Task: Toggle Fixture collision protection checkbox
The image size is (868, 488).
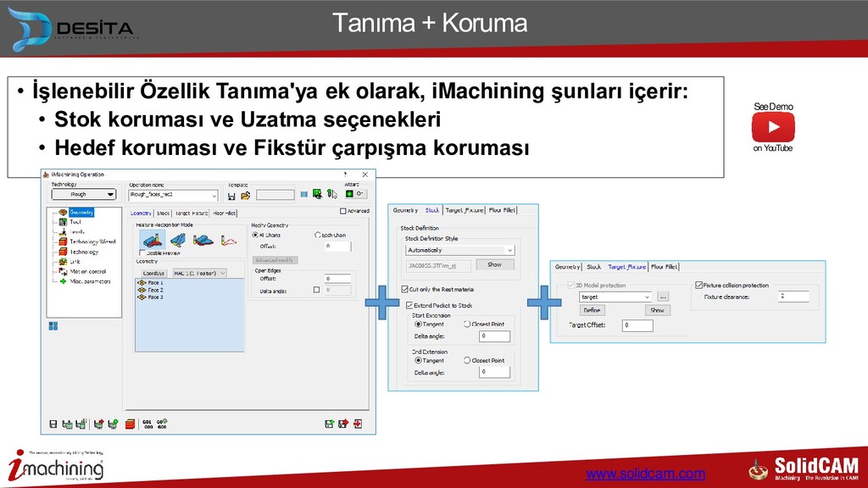Action: coord(698,286)
